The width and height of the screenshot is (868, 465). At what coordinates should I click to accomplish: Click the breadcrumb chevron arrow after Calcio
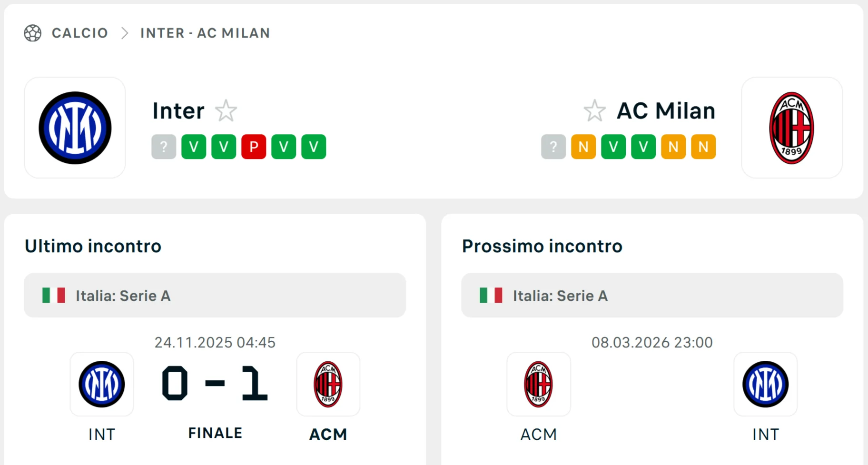tap(125, 33)
